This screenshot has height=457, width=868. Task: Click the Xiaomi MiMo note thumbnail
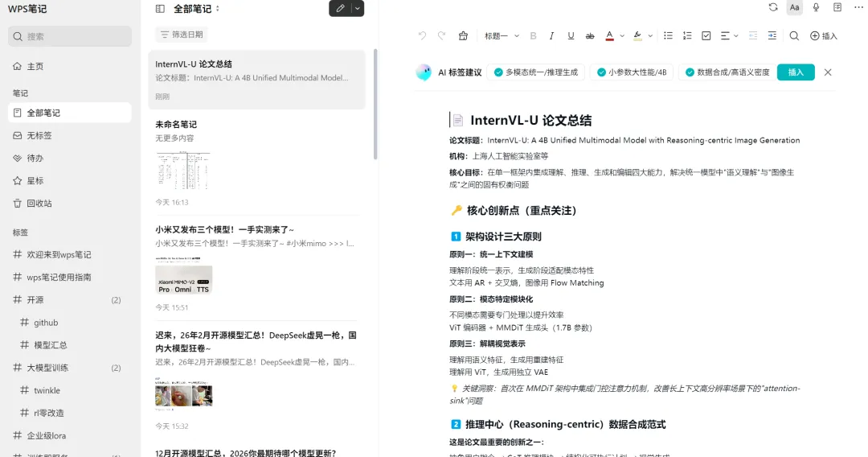pos(184,276)
